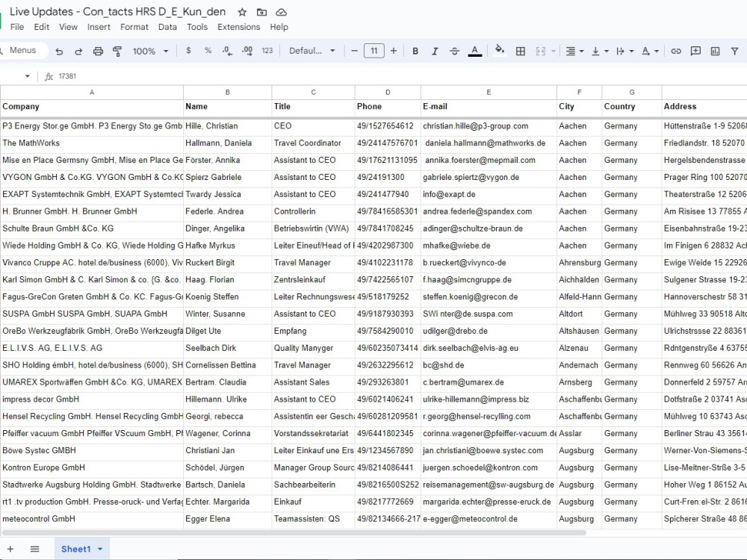Open the Help menu

point(279,27)
